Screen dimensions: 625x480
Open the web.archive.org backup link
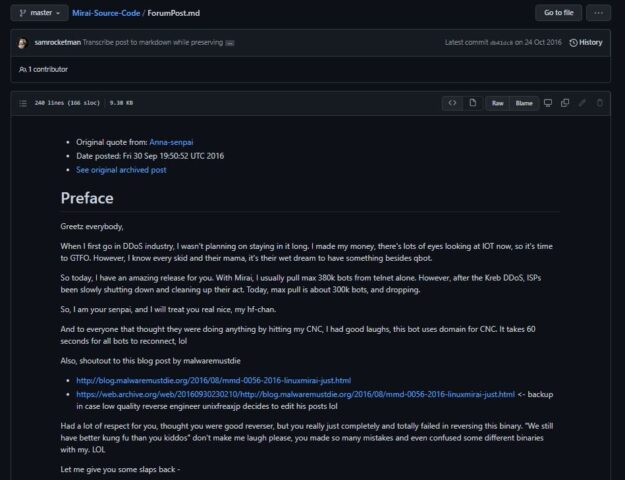coord(295,394)
